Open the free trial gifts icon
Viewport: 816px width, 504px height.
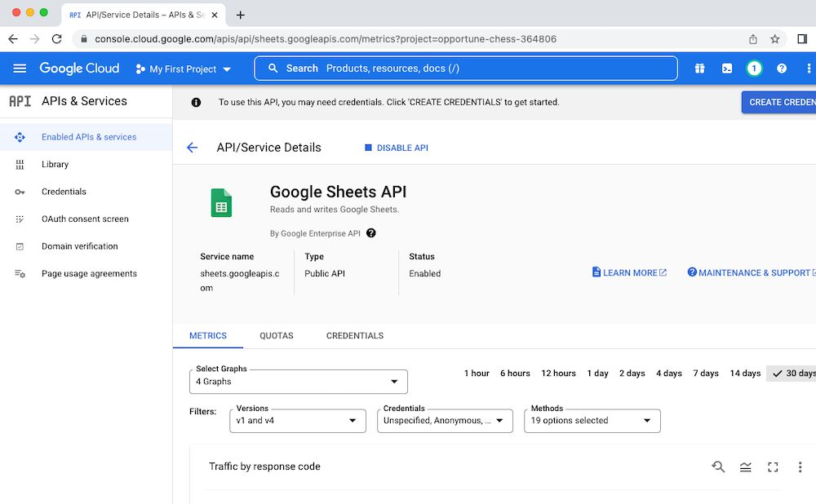(x=699, y=69)
